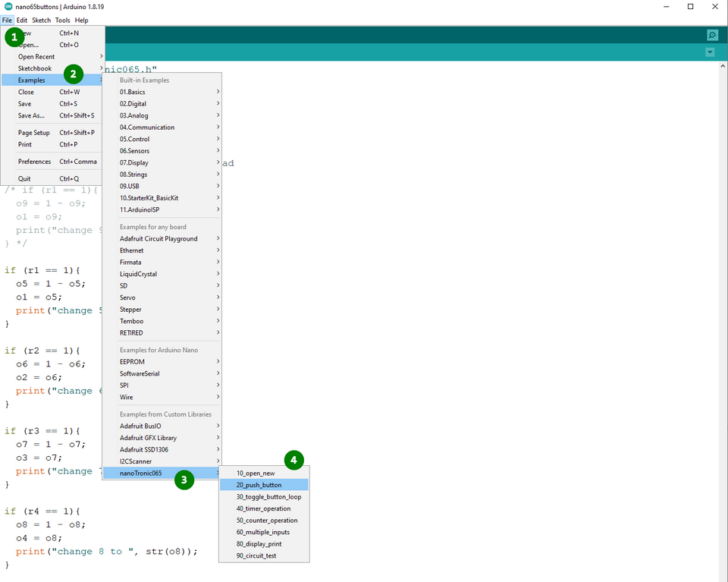This screenshot has height=582, width=728.
Task: Expand the nanoTronic065 library examples
Action: click(141, 473)
